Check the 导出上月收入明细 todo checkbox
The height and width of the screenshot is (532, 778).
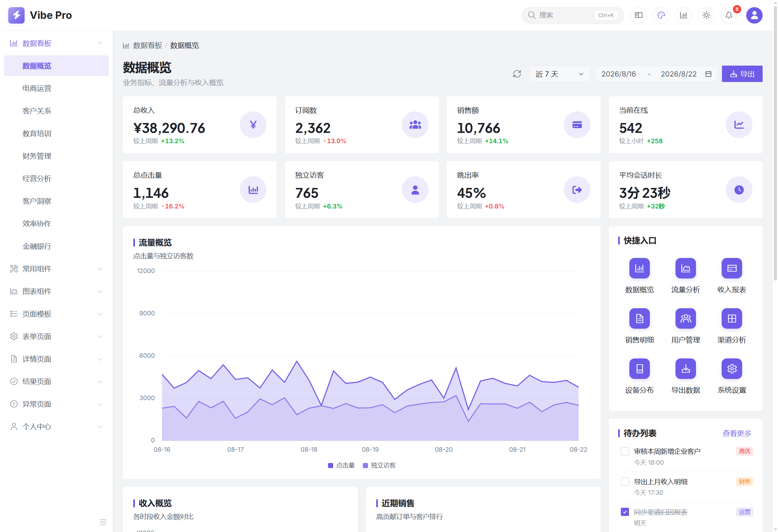(625, 482)
